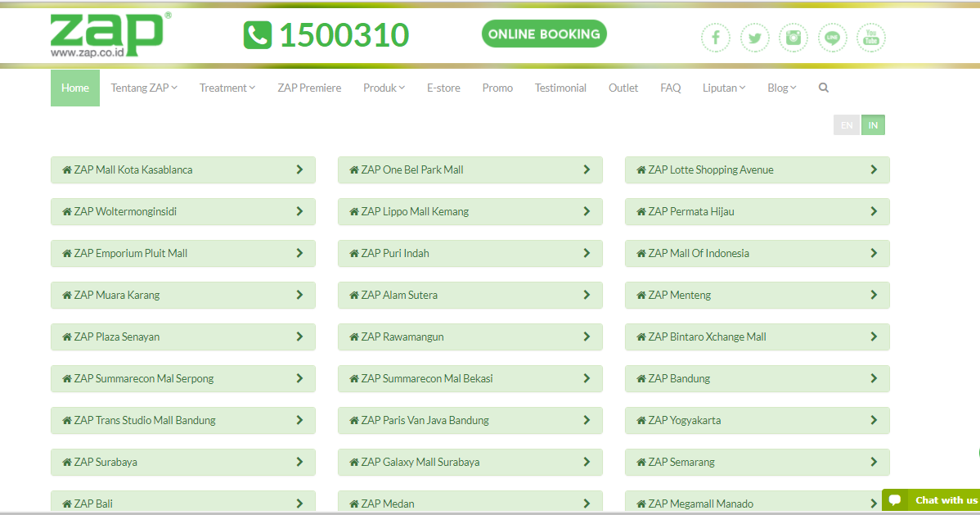Click the Online Booking button

(544, 34)
